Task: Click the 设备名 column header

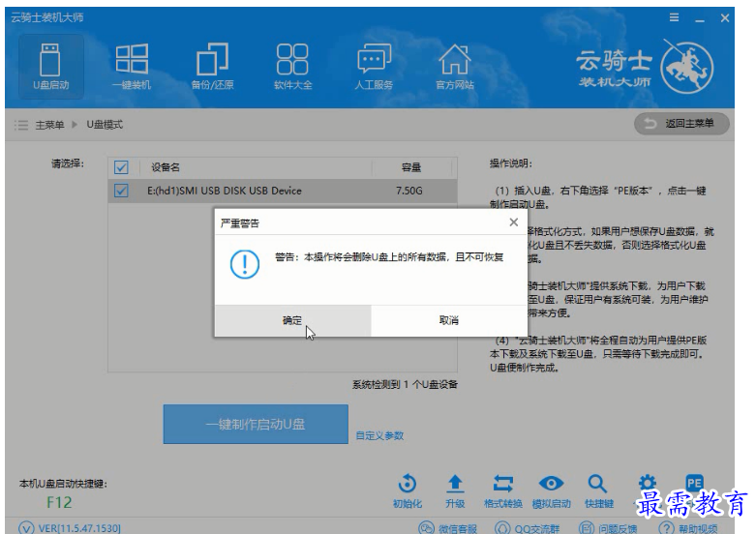Action: tap(166, 167)
